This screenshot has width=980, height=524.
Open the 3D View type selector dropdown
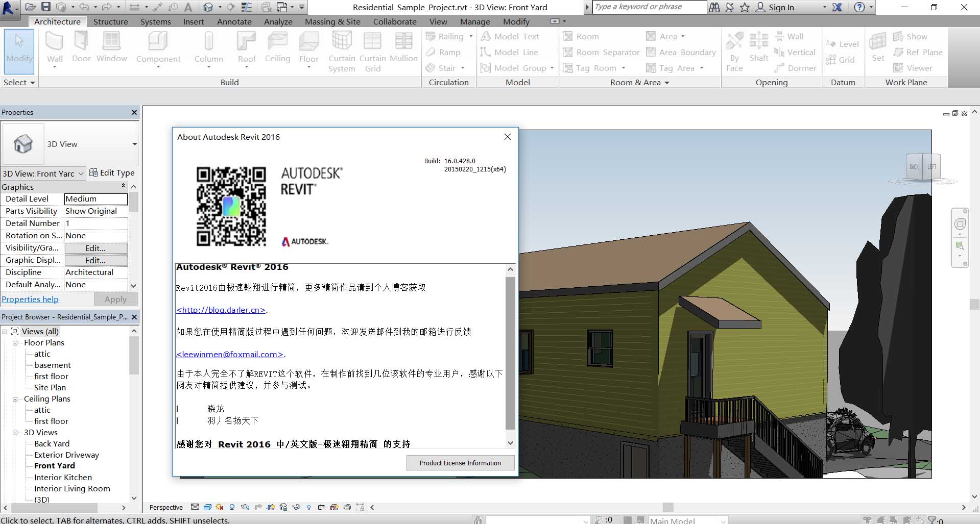[134, 144]
